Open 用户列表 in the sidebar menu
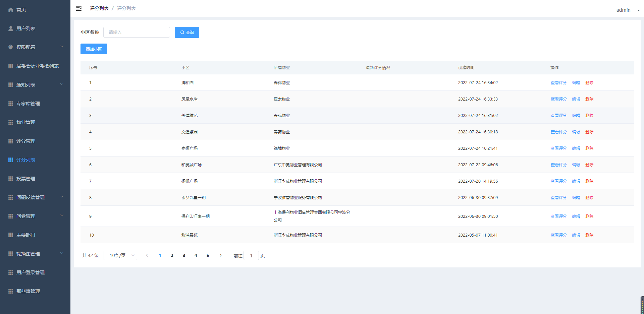The height and width of the screenshot is (314, 644). click(26, 28)
